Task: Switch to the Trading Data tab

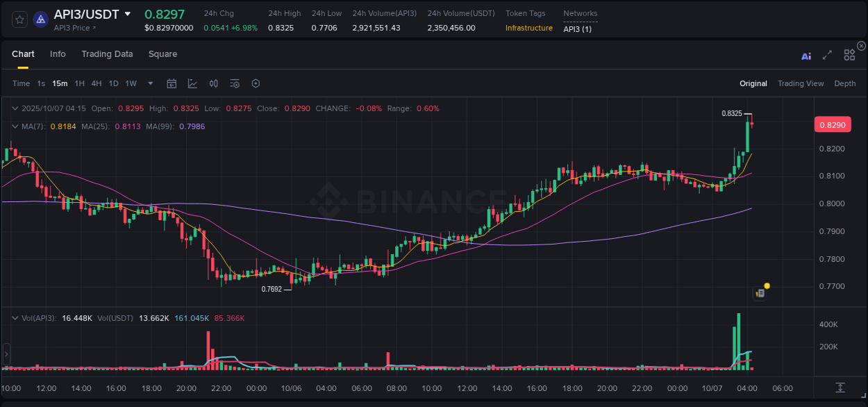Action: pyautogui.click(x=107, y=53)
